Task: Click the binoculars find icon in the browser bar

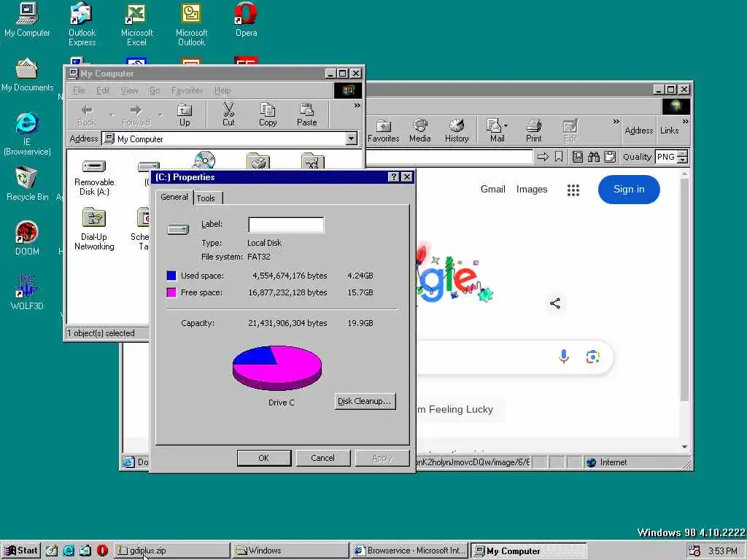Action: point(594,157)
